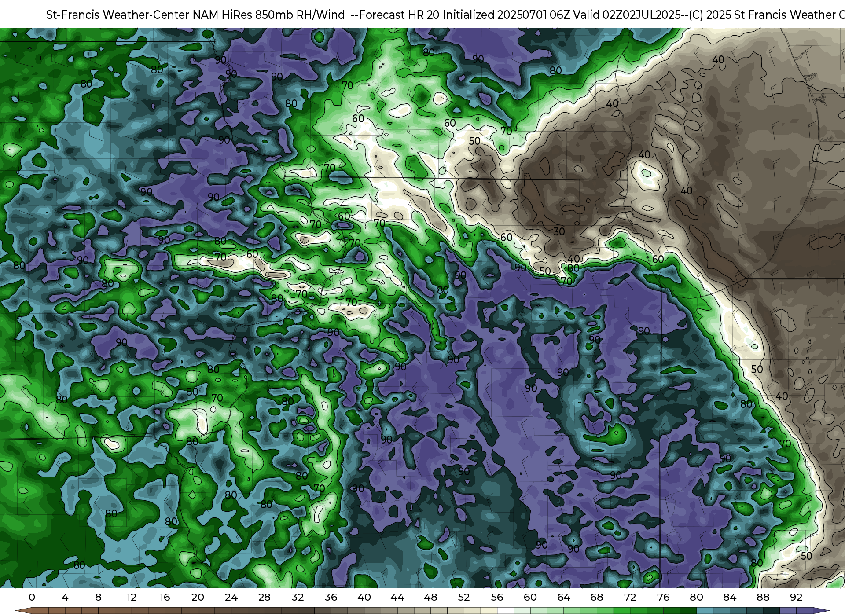The width and height of the screenshot is (845, 616).
Task: Click the '12' label on the color bar legend
Action: (x=132, y=597)
